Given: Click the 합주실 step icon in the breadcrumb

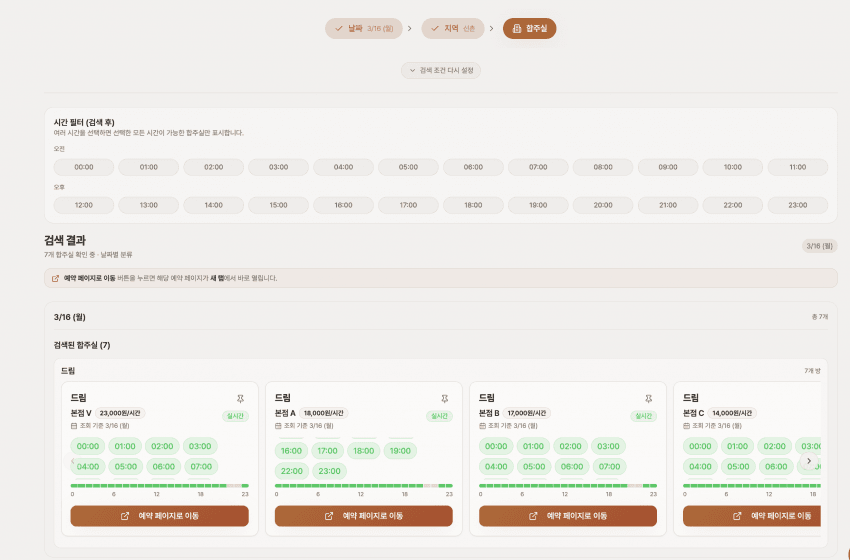Looking at the screenshot, I should pyautogui.click(x=516, y=28).
